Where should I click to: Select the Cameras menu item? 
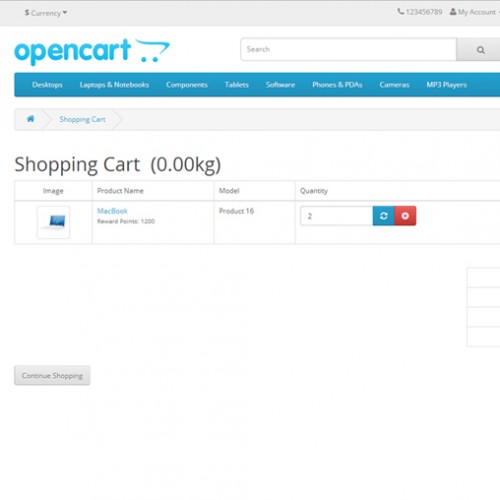pos(394,85)
